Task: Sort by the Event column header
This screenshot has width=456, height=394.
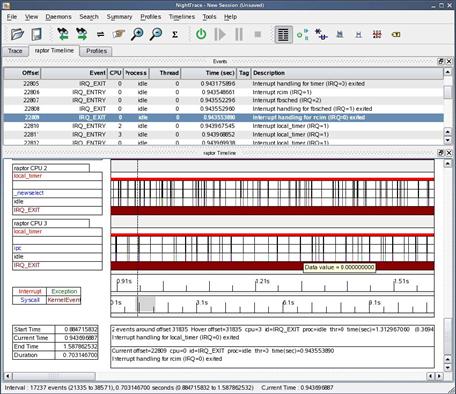Action: click(74, 73)
